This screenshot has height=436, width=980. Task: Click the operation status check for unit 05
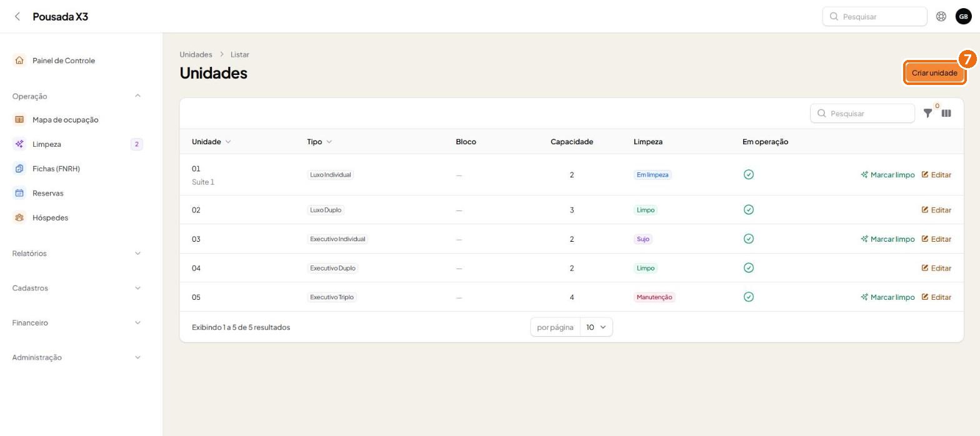tap(749, 297)
